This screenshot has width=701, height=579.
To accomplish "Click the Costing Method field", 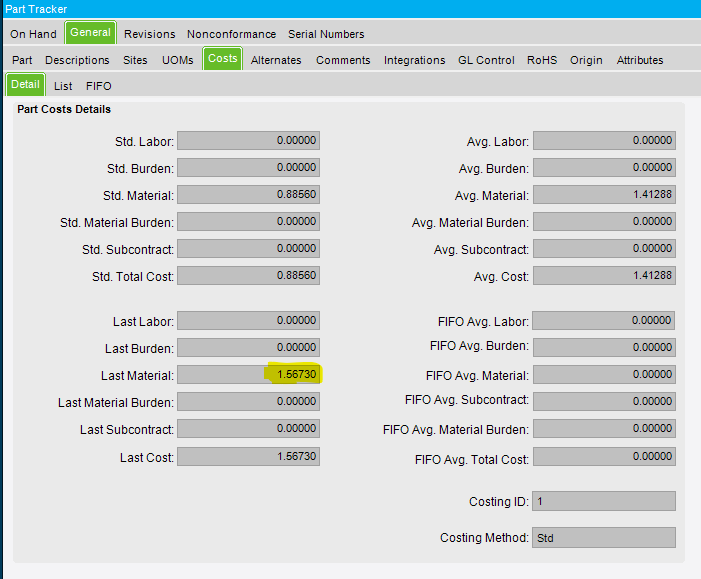I will (x=604, y=537).
